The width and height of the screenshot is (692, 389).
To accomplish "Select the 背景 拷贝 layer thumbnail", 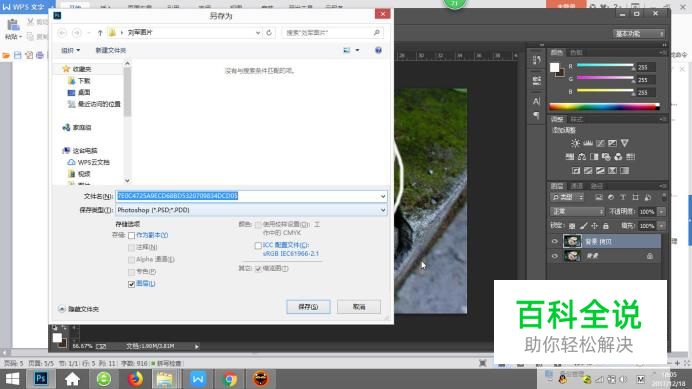I will (x=572, y=241).
